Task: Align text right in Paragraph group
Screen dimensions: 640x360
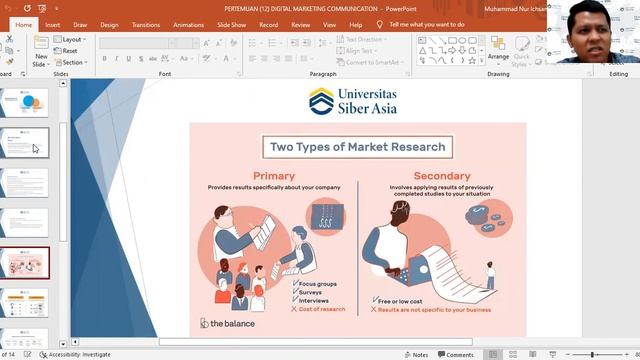Action: click(x=276, y=59)
